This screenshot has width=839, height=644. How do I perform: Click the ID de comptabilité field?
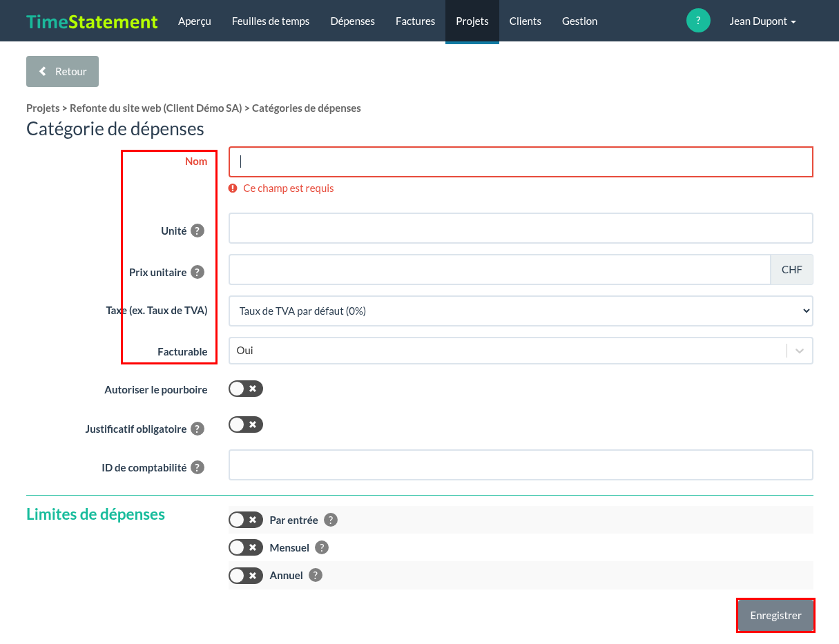click(521, 465)
